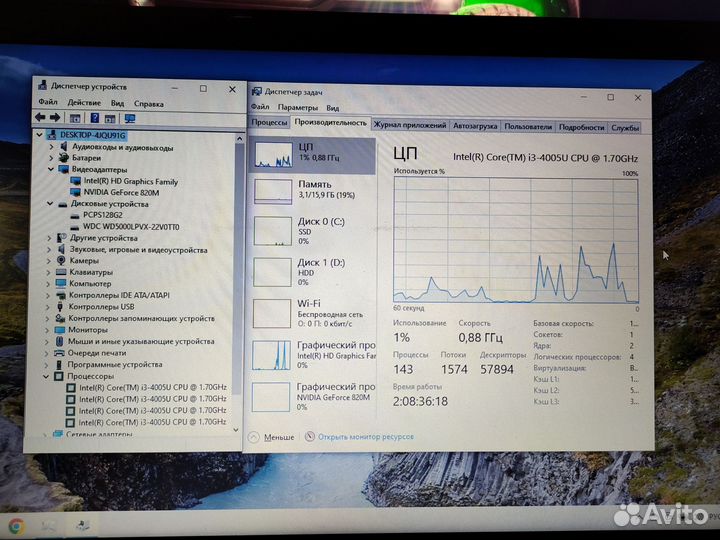Open the Действие menu
This screenshot has width=720, height=540.
(84, 102)
